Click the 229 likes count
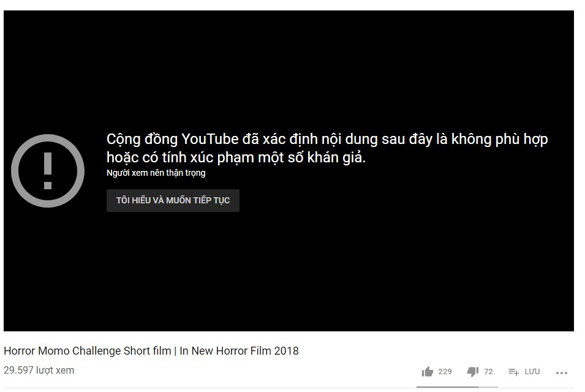Viewport: 585px width, 392px height. [x=445, y=372]
